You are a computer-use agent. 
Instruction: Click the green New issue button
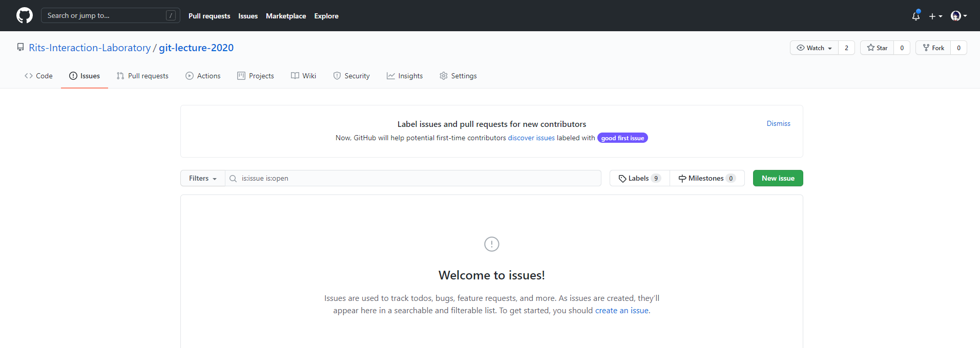point(778,178)
